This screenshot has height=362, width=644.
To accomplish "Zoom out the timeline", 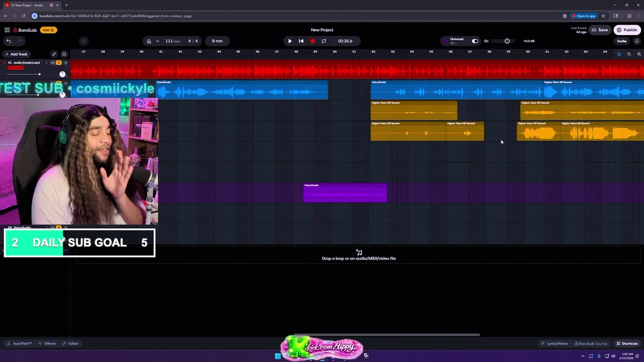I will tap(629, 54).
